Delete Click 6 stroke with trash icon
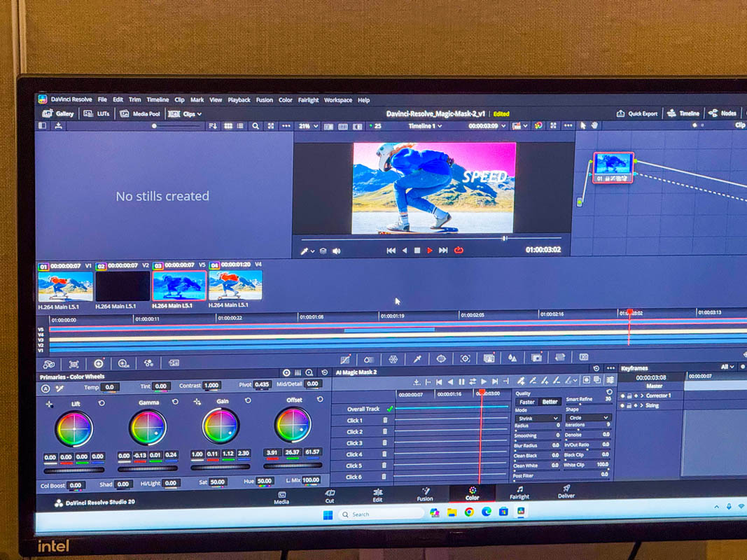This screenshot has width=747, height=560. pos(384,477)
